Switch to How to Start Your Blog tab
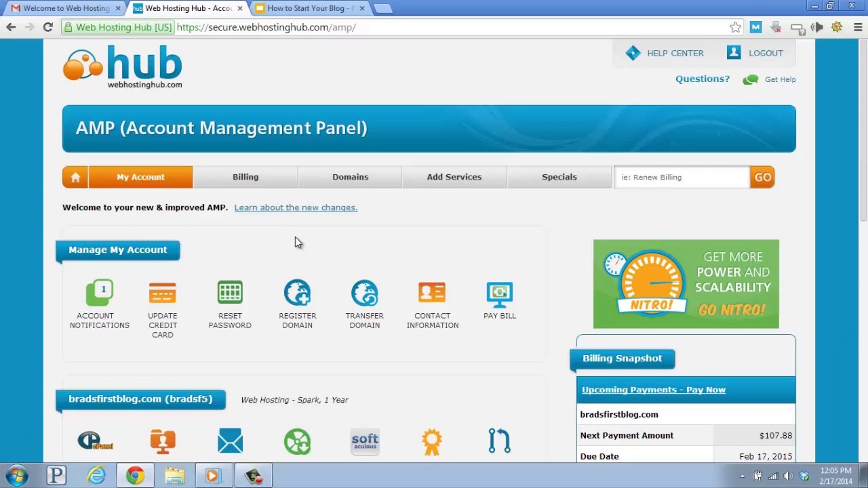 pyautogui.click(x=309, y=8)
